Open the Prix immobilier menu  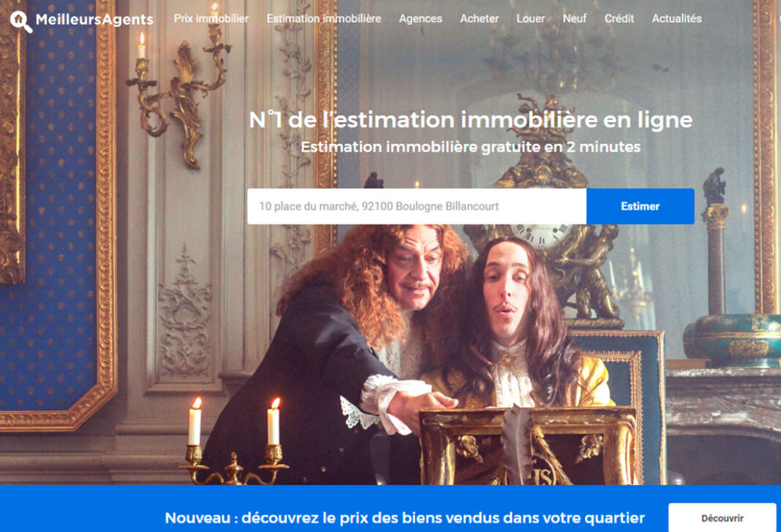211,19
